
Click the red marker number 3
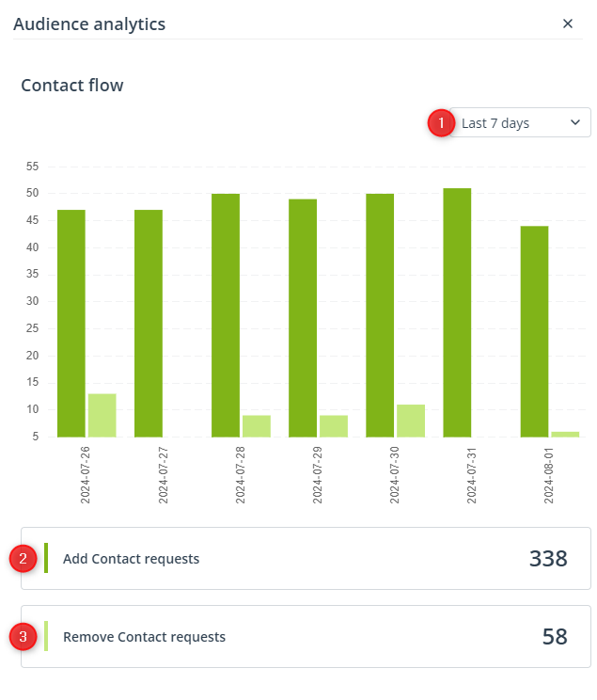[23, 637]
